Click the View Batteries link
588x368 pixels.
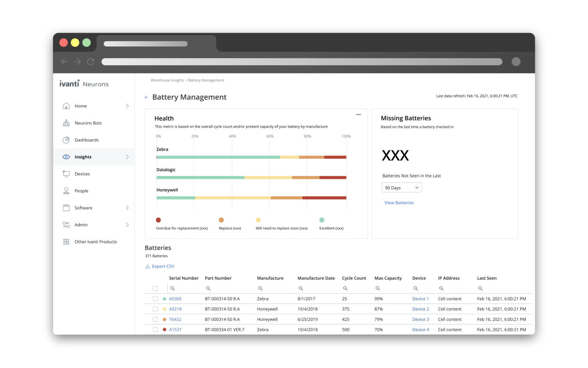(399, 203)
